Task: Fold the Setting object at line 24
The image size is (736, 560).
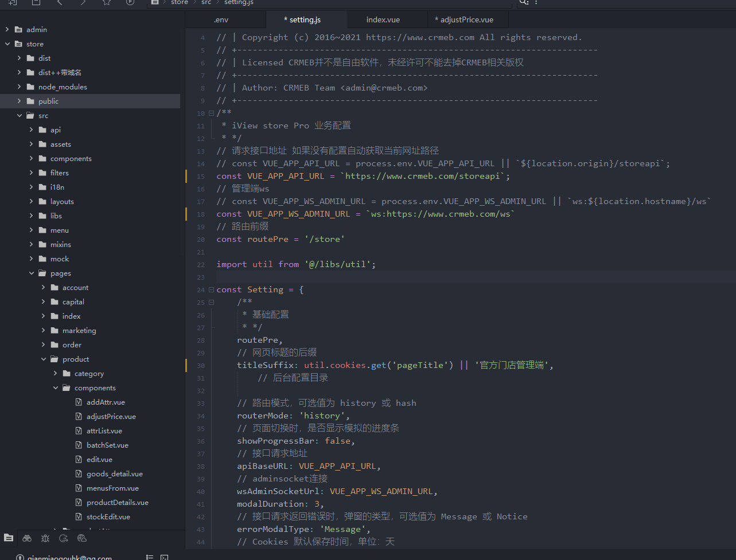Action: point(211,289)
